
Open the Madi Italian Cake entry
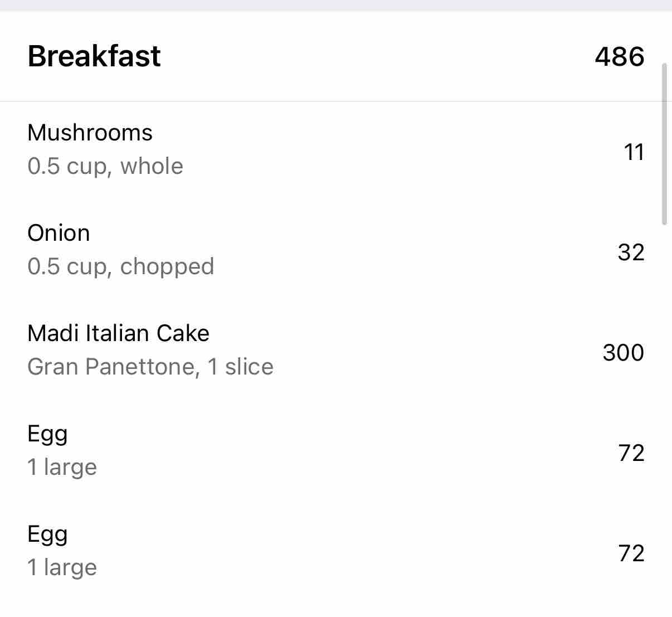click(118, 333)
